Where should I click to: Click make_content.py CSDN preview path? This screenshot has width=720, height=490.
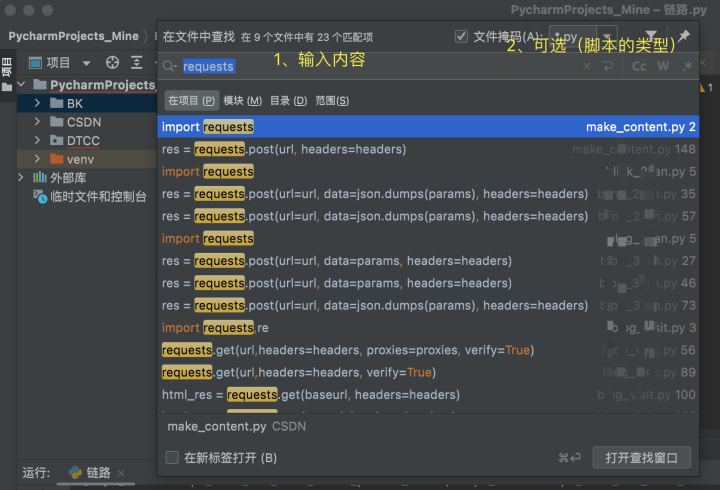236,426
